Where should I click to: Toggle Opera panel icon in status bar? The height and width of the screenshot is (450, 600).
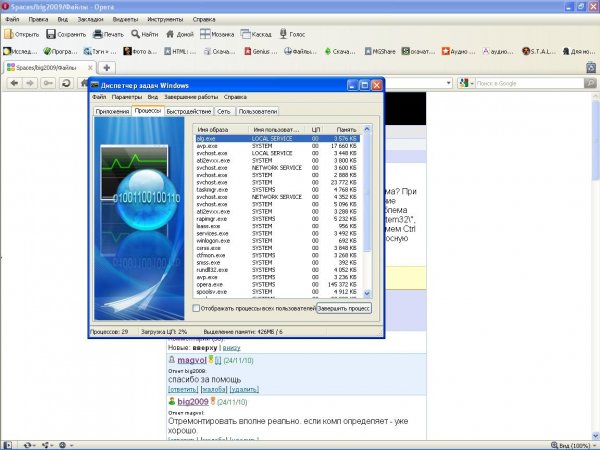pos(8,445)
